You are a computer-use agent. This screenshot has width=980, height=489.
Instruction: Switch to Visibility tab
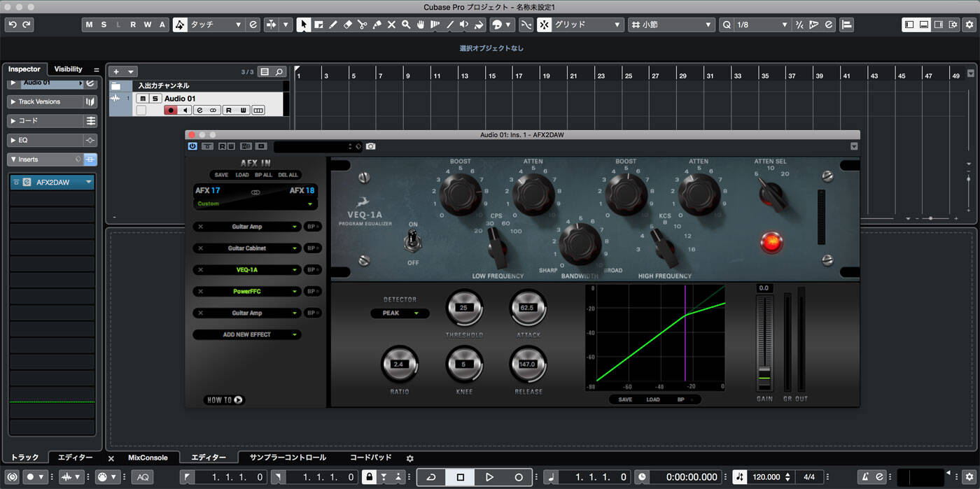click(x=68, y=69)
